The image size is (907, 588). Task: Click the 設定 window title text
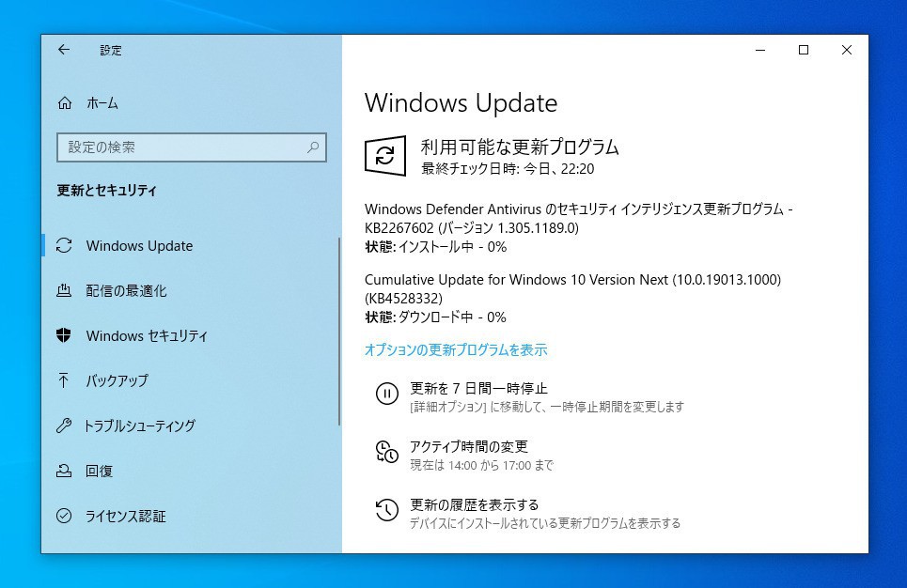click(111, 51)
